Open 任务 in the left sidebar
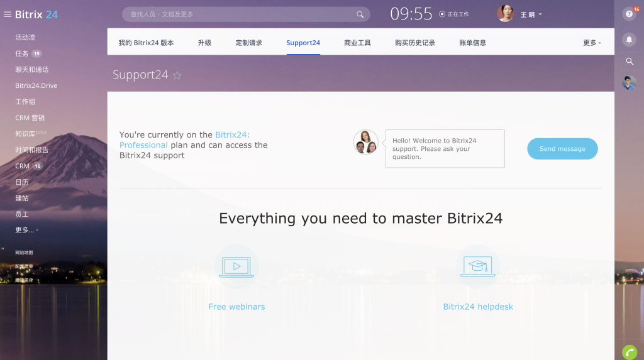Viewport: 644px width, 360px height. pyautogui.click(x=22, y=53)
